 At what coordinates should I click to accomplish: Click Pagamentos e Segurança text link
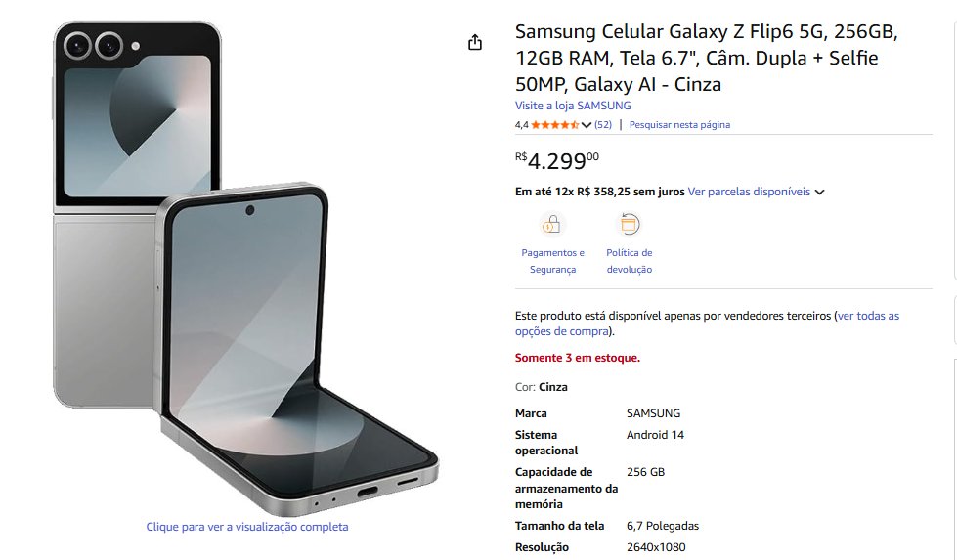[x=552, y=261]
